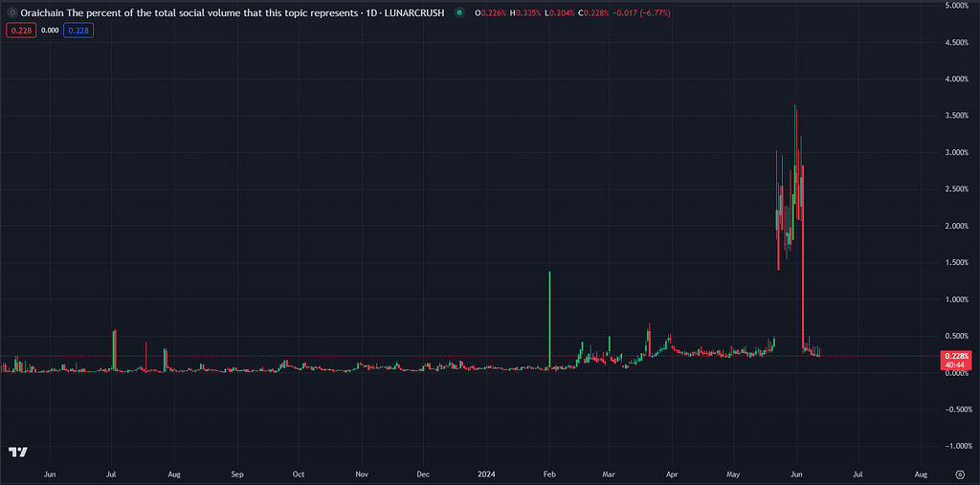This screenshot has height=485, width=980.
Task: Click the May label on time axis
Action: click(734, 474)
